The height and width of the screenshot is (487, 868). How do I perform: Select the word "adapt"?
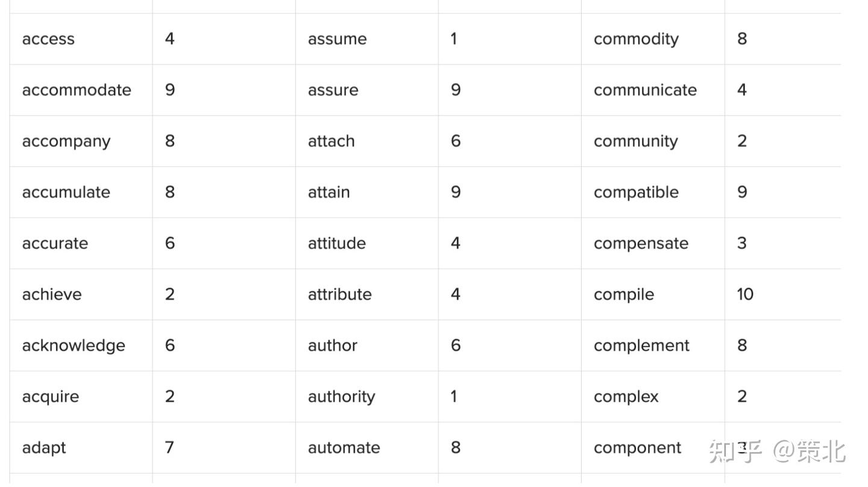coord(44,448)
